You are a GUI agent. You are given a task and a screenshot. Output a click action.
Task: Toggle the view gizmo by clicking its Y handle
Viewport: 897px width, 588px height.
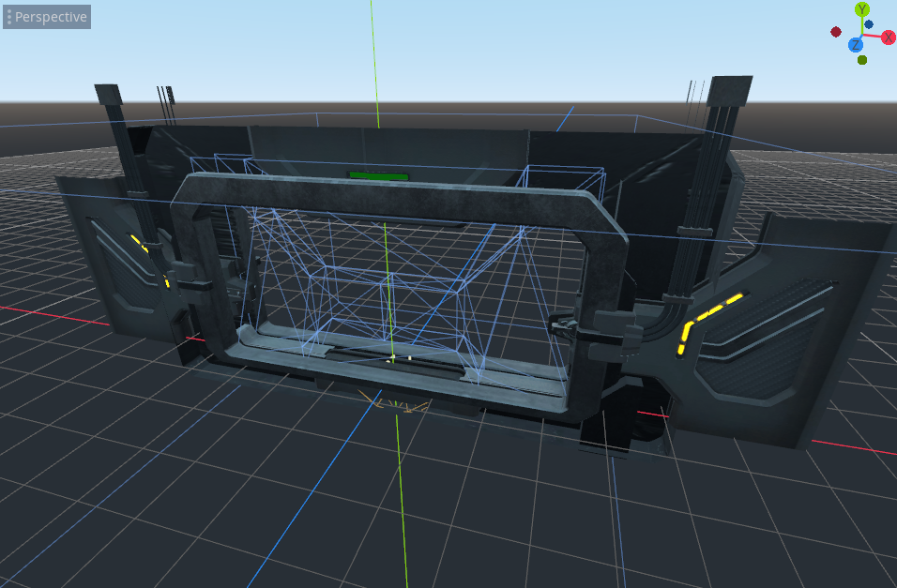click(862, 9)
